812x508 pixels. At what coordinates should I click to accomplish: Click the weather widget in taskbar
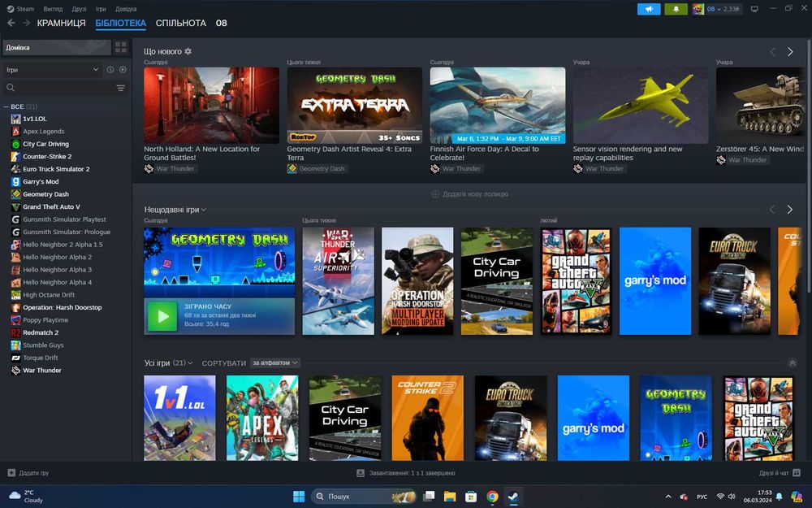[26, 496]
